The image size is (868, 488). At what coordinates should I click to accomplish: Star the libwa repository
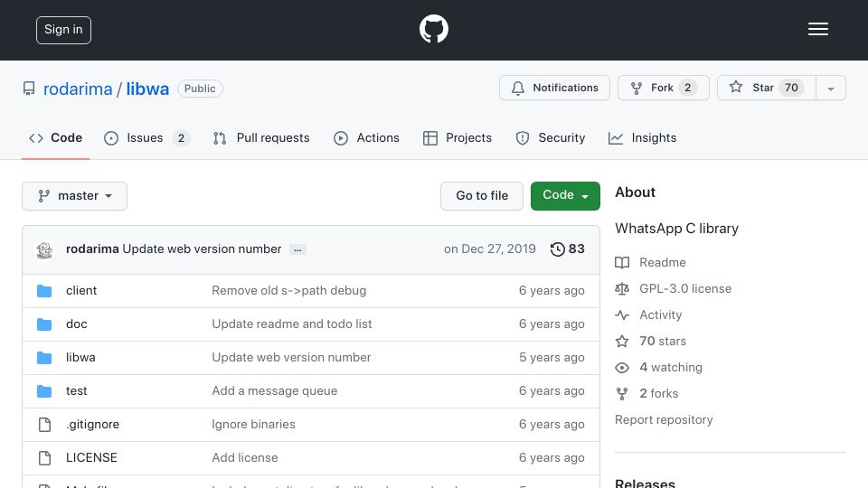click(767, 88)
